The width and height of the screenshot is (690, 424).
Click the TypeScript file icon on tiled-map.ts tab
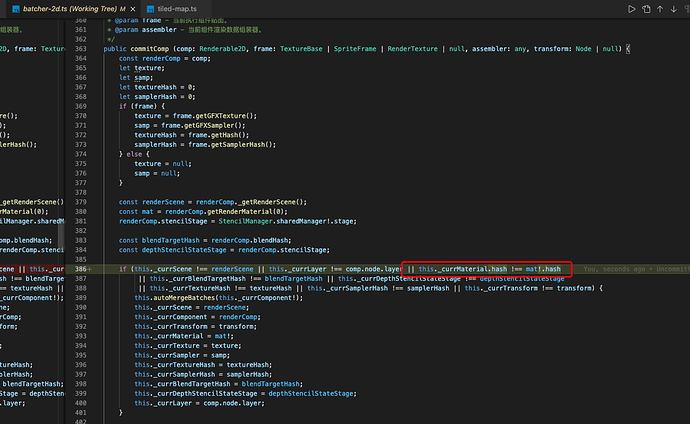click(150, 9)
